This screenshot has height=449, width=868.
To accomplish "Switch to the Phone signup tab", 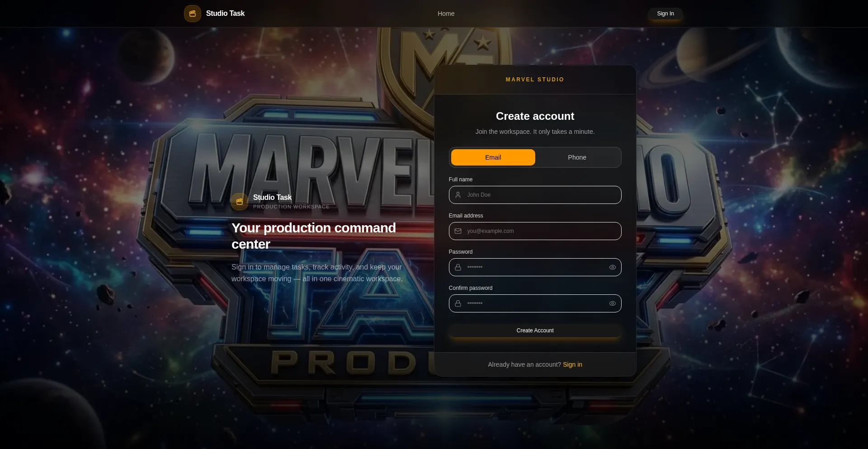I will 577,157.
